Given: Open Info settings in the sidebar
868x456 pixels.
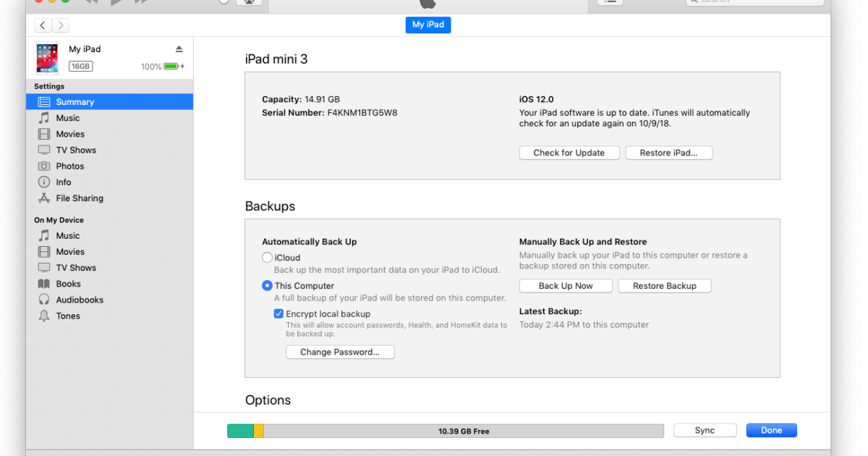Looking at the screenshot, I should (64, 182).
